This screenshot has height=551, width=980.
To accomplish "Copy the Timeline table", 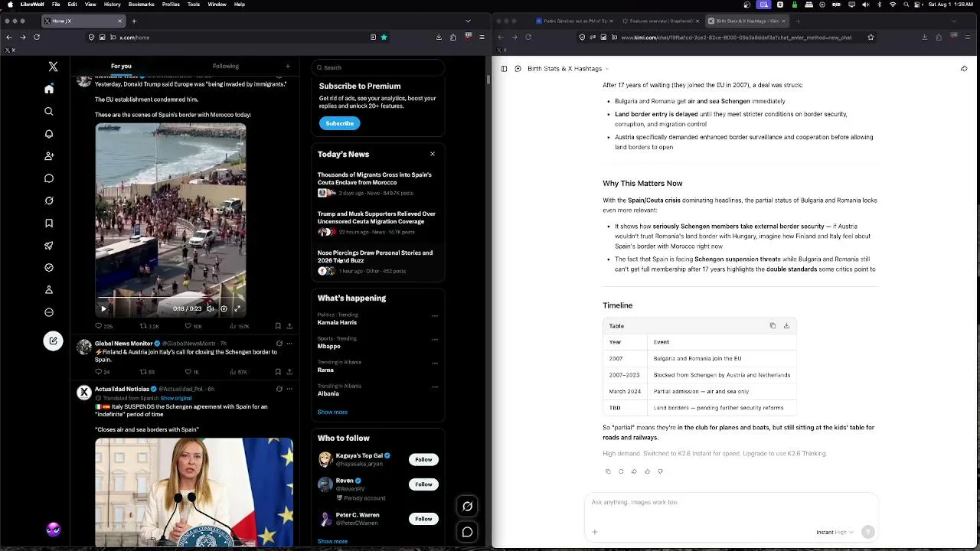I will 773,326.
